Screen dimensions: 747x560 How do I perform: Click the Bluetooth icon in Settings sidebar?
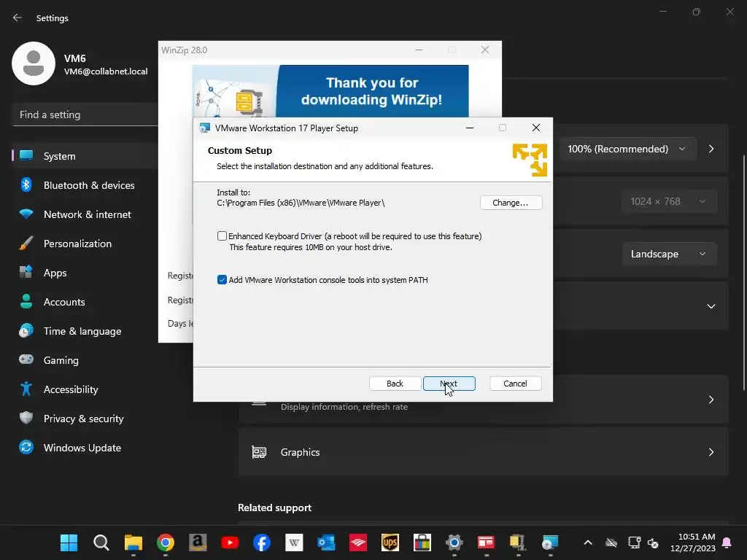point(26,184)
